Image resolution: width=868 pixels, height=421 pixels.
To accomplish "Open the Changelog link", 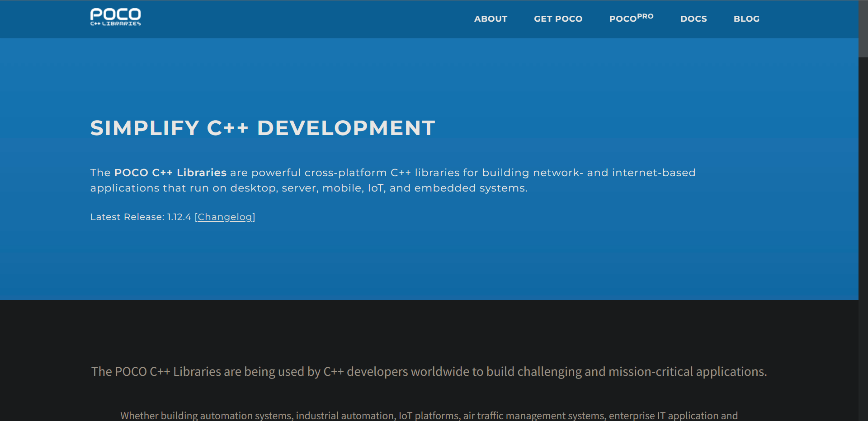I will [x=225, y=217].
